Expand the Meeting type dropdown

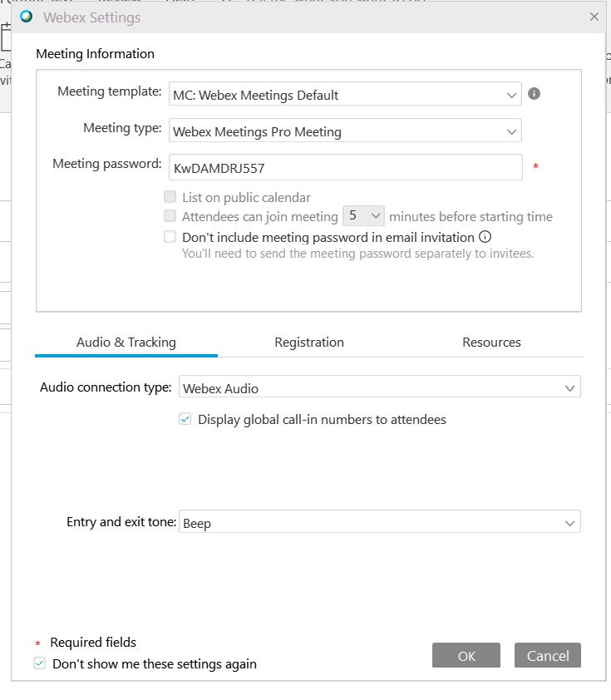point(345,131)
